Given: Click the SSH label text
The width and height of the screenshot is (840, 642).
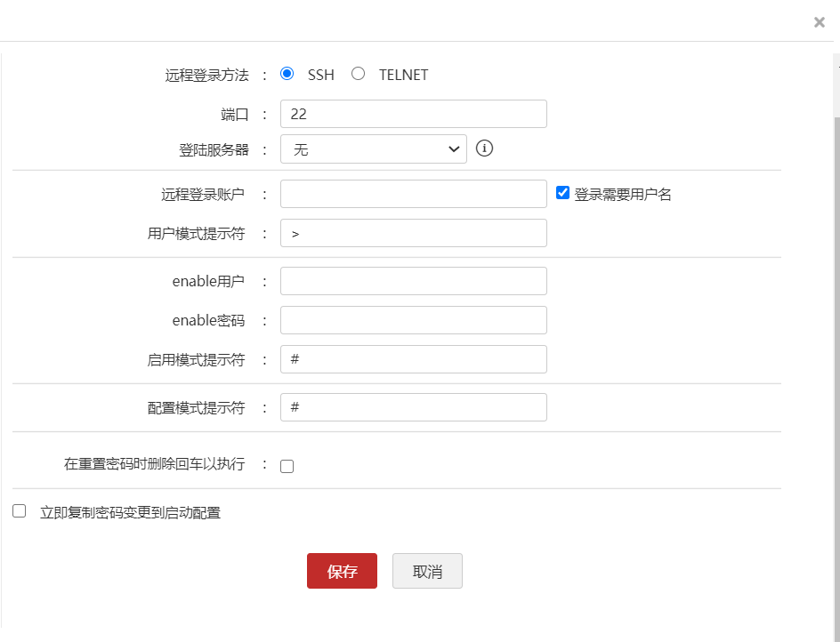Looking at the screenshot, I should tap(321, 75).
